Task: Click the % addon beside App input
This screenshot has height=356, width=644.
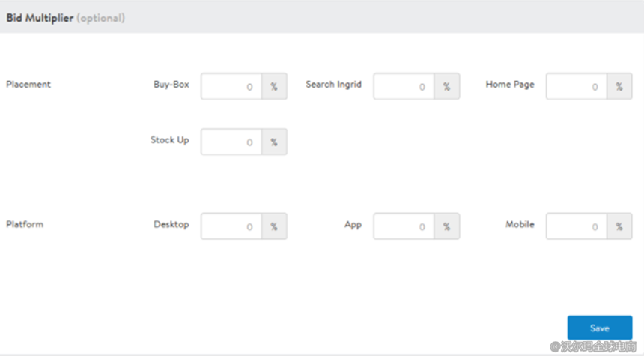Action: click(x=446, y=226)
